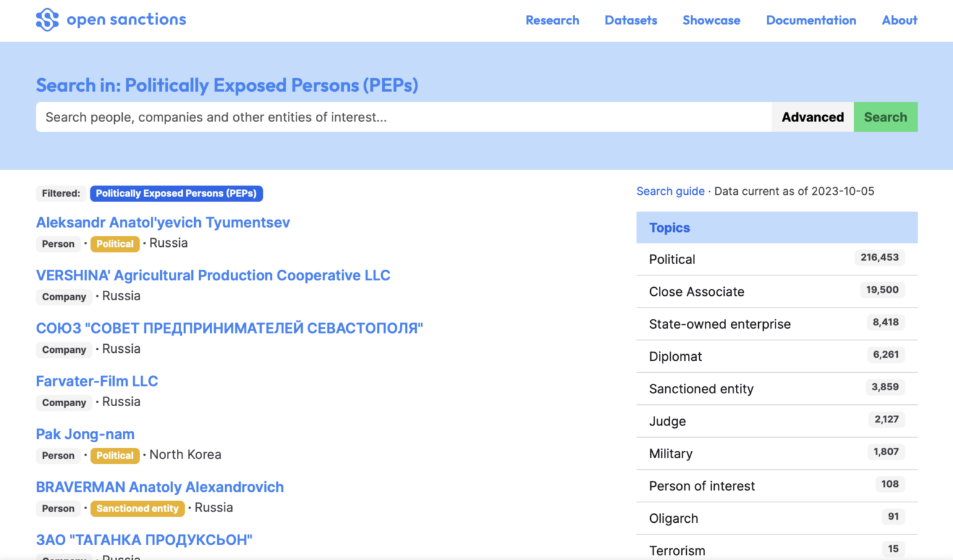The height and width of the screenshot is (560, 953).
Task: Go to the Datasets page
Action: pos(630,20)
